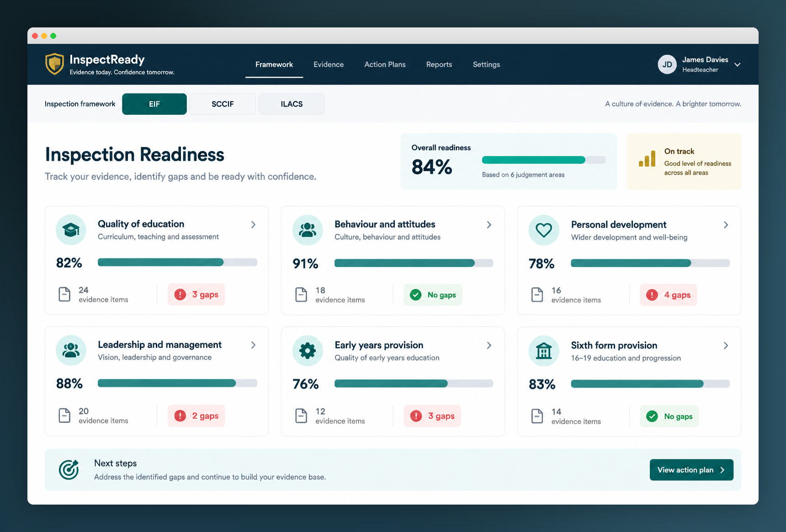
Task: Click the document icon beside 20 evidence items
Action: 64,415
